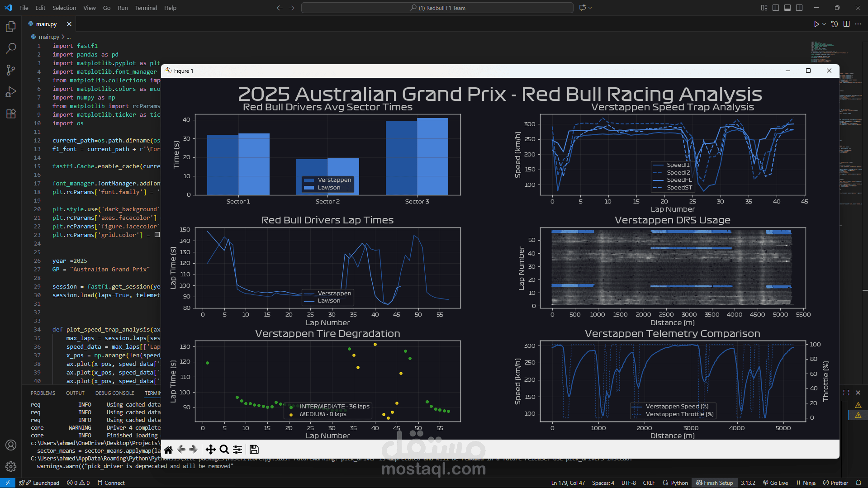Reset figure to original view (home)

coord(168,450)
